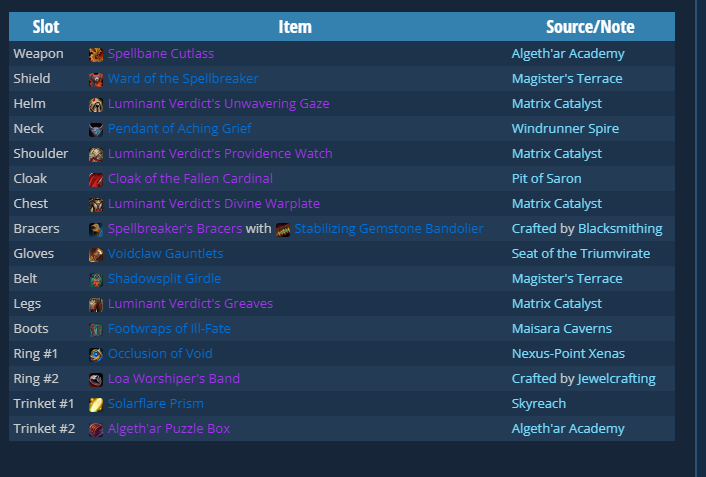Viewport: 706px width, 477px height.
Task: Open the Shadowsplit Girdle link
Action: 164,278
